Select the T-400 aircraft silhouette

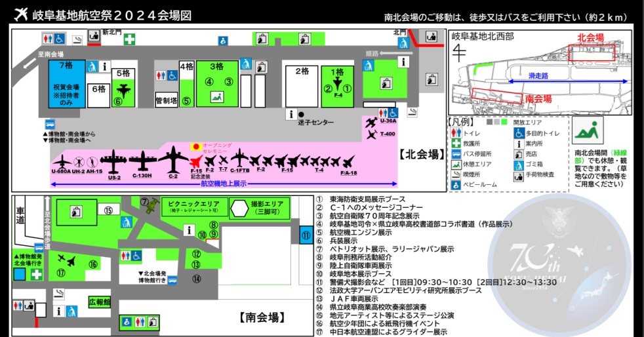[x=372, y=134]
